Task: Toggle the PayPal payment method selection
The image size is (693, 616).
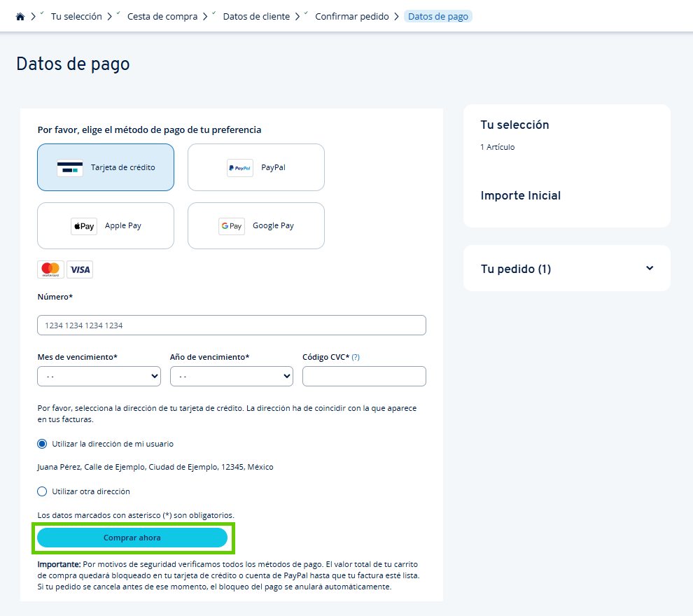Action: click(x=255, y=167)
